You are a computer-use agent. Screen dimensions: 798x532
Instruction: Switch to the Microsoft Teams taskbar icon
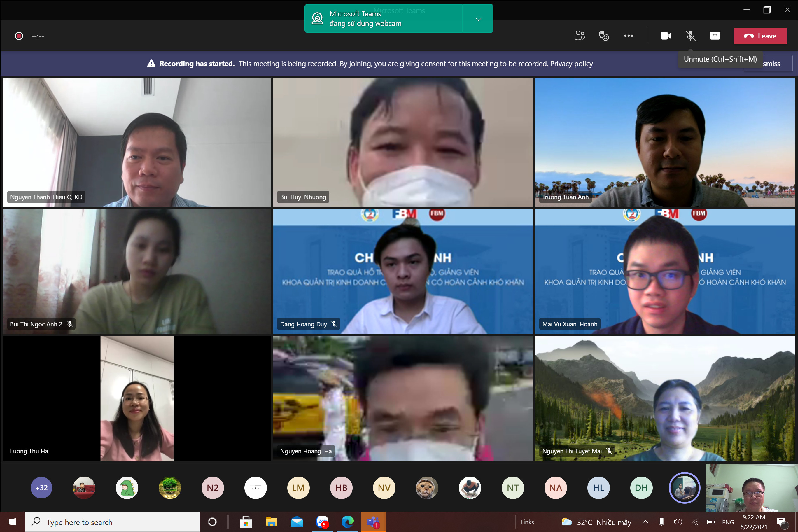pos(373,522)
